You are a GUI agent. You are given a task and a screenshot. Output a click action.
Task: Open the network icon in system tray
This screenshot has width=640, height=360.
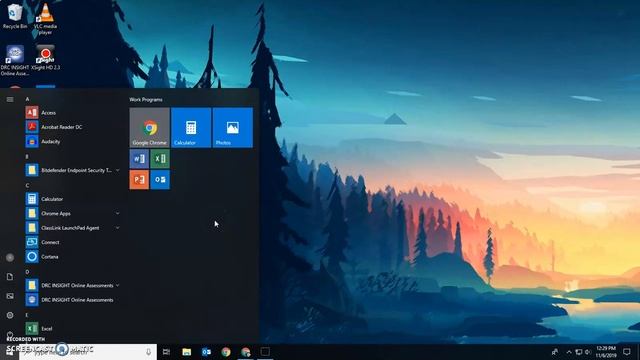tap(578, 352)
